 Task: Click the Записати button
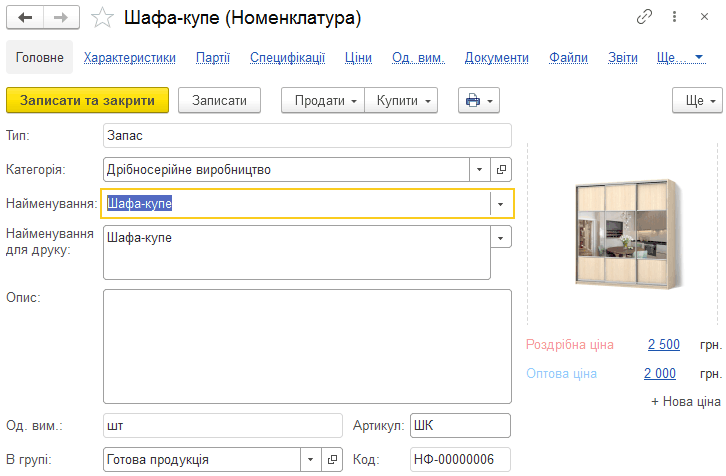point(219,100)
